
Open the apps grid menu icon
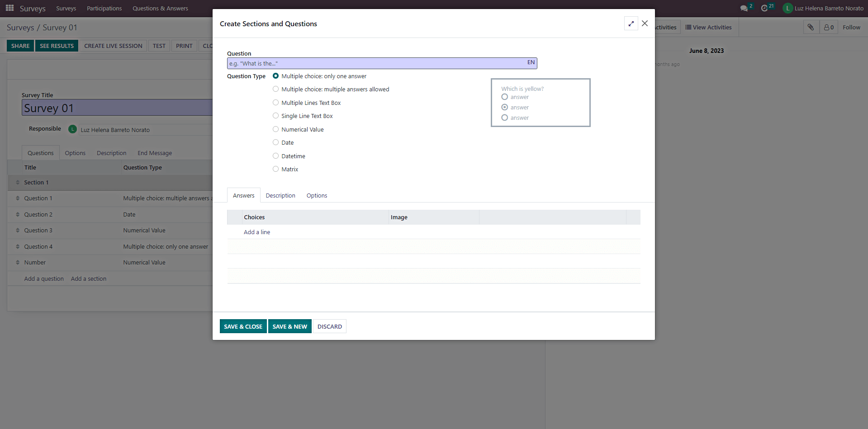click(9, 8)
